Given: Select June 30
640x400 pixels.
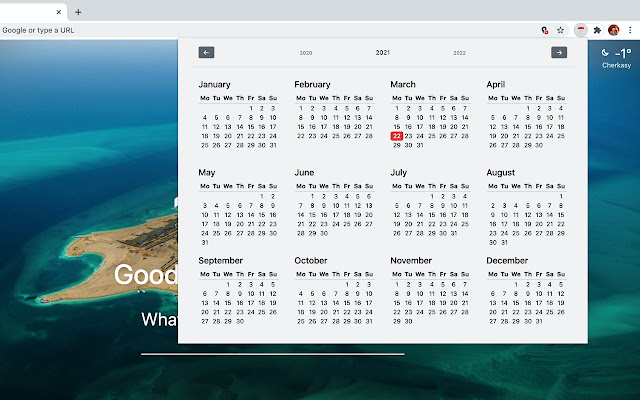Looking at the screenshot, I should click(x=324, y=233).
